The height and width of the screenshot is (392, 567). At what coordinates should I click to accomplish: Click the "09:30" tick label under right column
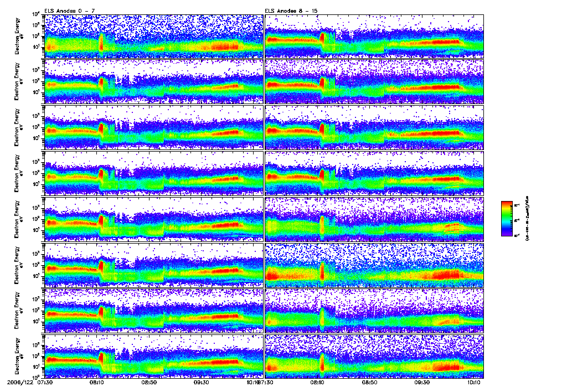point(421,382)
